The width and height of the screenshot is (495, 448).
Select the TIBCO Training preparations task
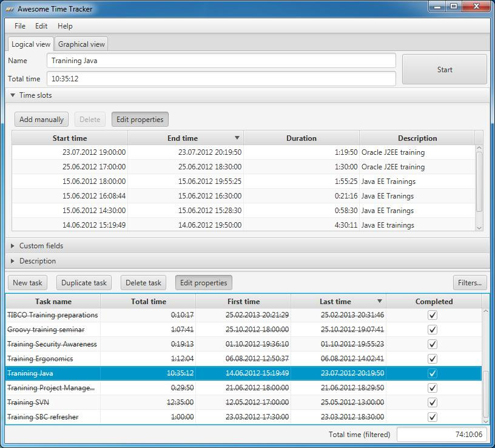tap(243, 315)
